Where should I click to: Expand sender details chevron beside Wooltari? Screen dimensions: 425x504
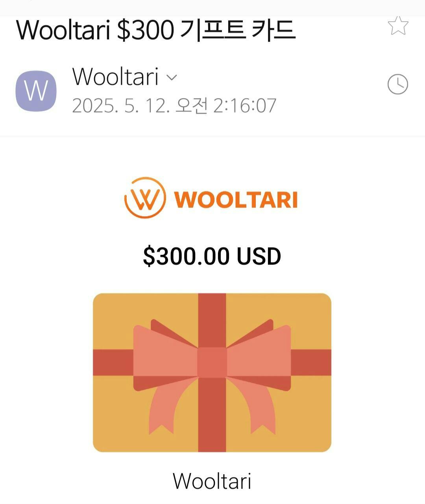pos(172,77)
